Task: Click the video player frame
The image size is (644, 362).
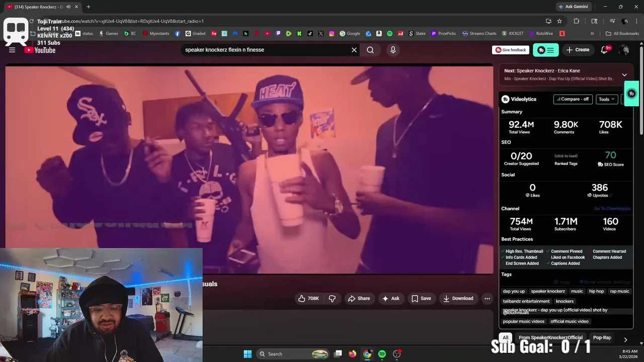Action: click(249, 169)
